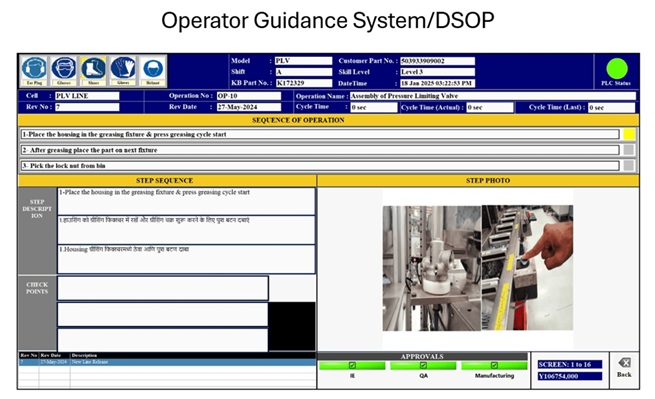Click the grey status square for step 2
This screenshot has height=399, width=655.
point(629,150)
